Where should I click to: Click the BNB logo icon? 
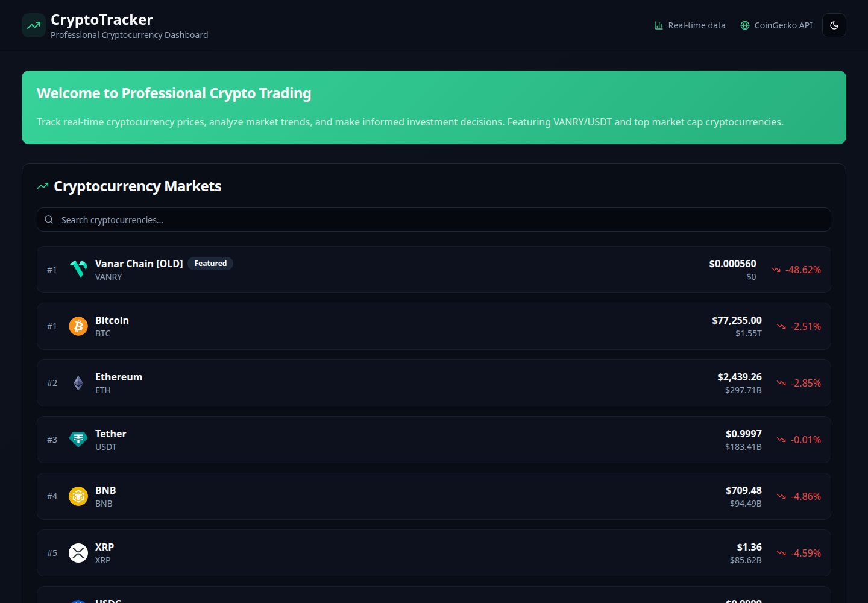point(78,496)
